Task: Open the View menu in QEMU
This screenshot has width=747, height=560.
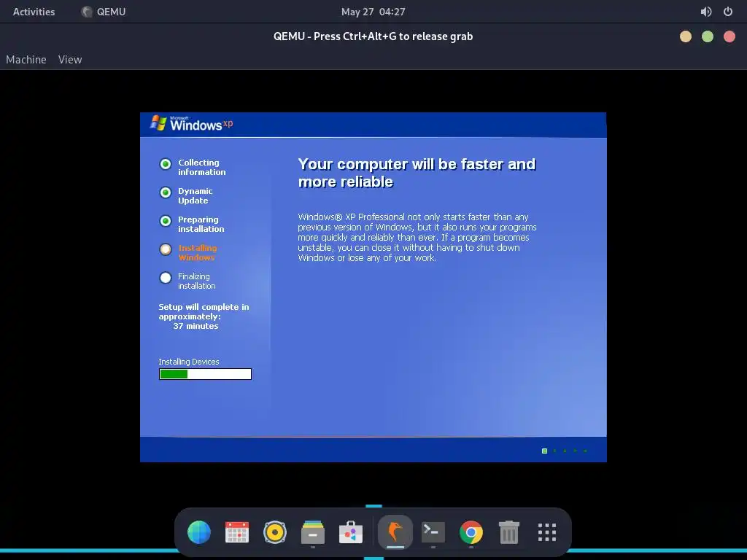Action: click(x=70, y=60)
